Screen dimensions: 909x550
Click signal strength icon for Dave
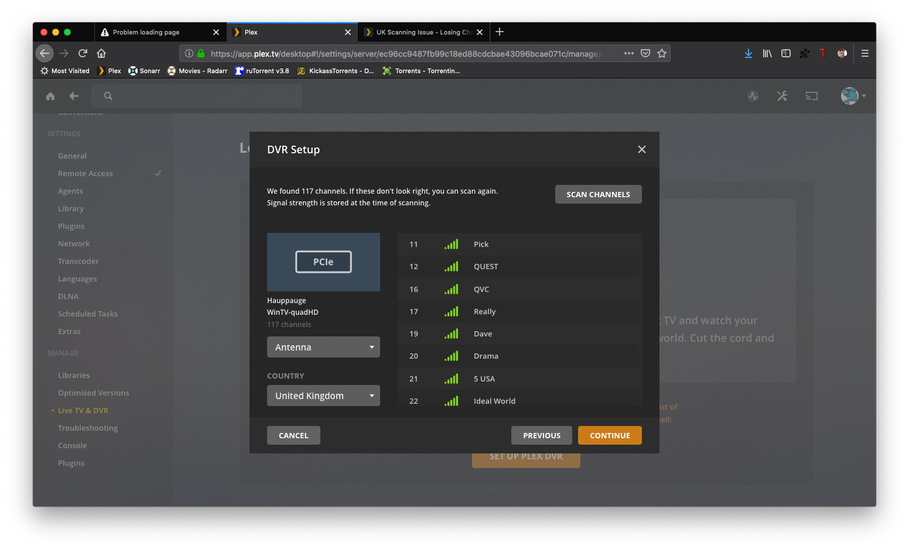tap(451, 334)
